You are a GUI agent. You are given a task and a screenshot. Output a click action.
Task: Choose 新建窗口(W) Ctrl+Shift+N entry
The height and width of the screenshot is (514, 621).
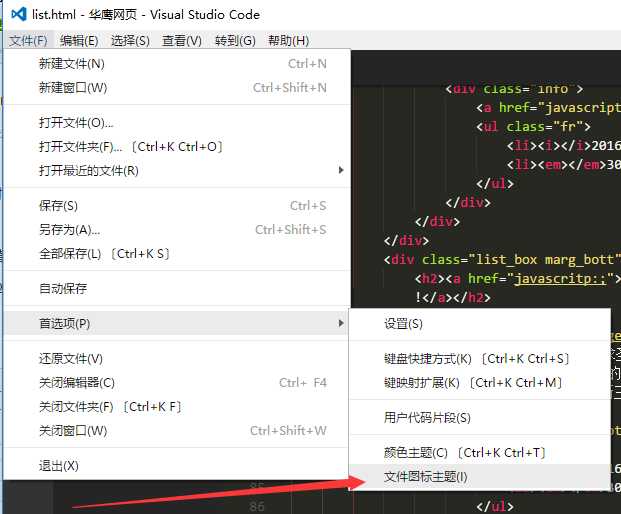click(x=177, y=88)
